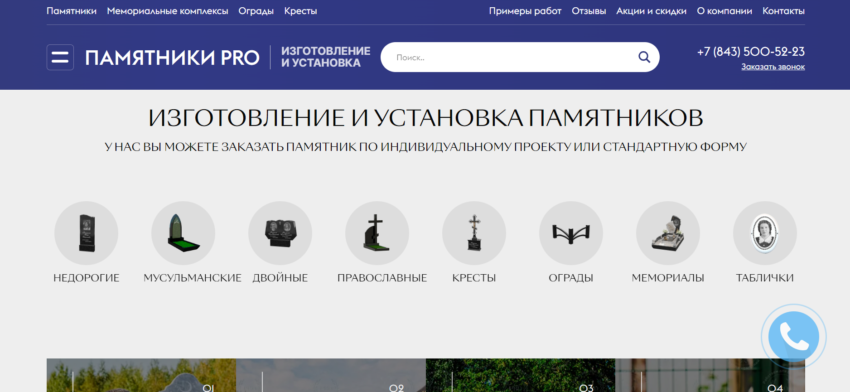Focus the Поиск search field
Screen dimensions: 850x392
[x=520, y=57]
